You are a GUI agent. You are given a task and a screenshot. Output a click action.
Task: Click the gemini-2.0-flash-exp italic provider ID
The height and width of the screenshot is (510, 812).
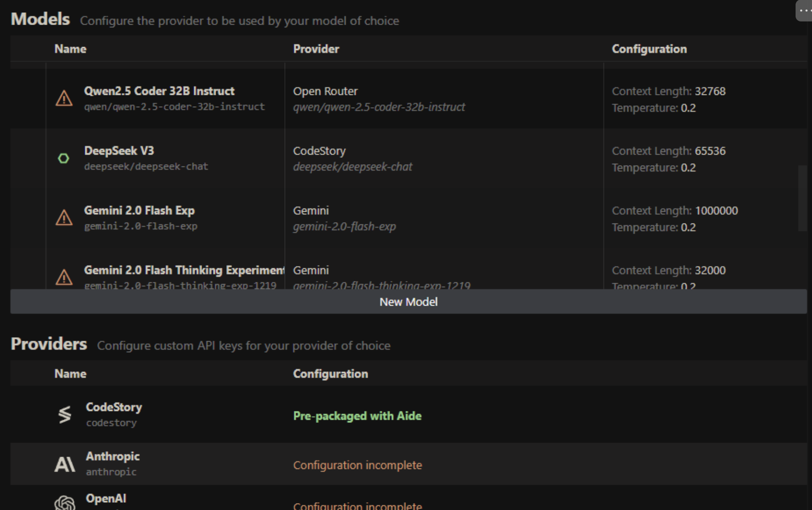344,226
